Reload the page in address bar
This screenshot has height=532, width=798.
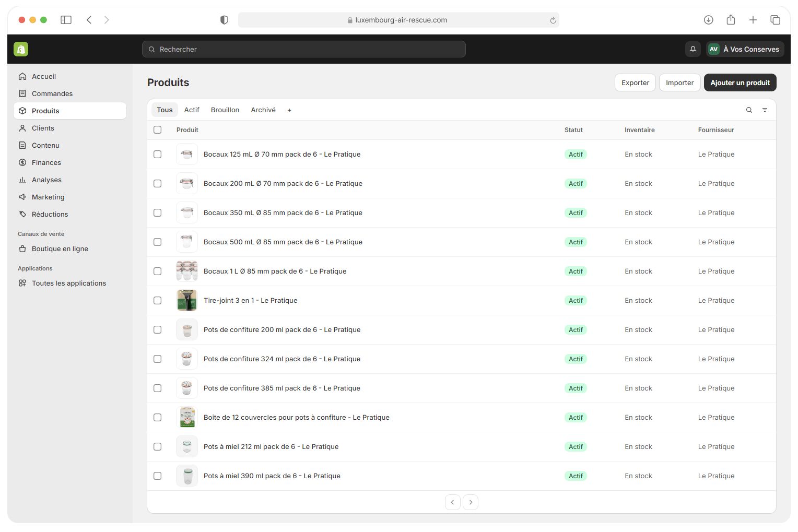[x=553, y=20]
